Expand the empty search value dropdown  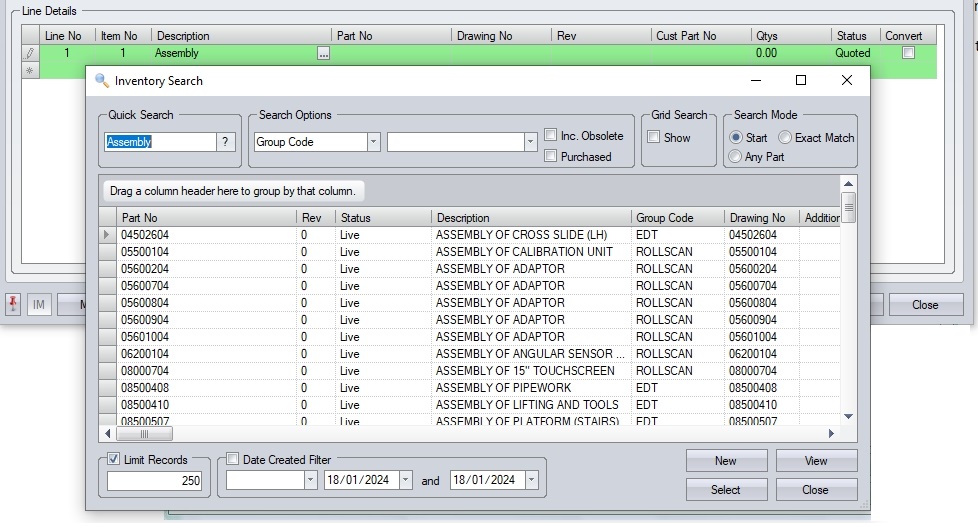pos(530,142)
